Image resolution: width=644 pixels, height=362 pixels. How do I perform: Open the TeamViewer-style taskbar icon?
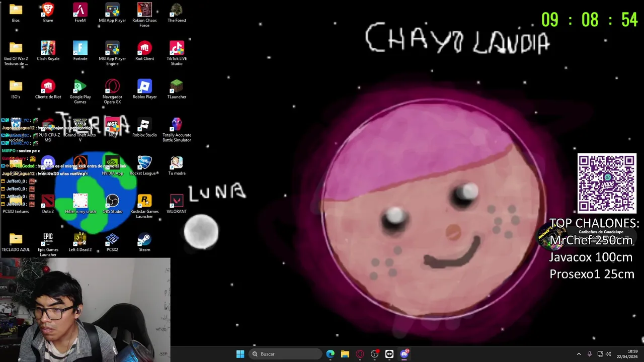coord(389,354)
